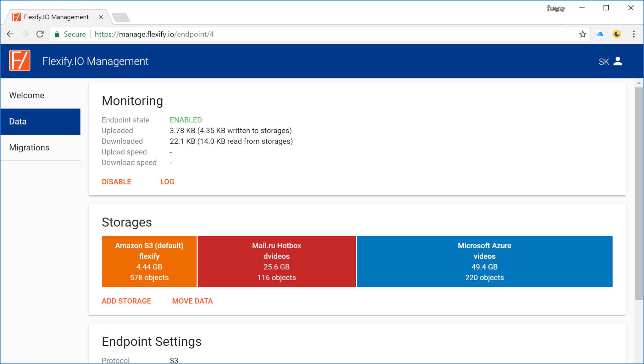Click the moon extension icon
The image size is (644, 364).
(617, 34)
